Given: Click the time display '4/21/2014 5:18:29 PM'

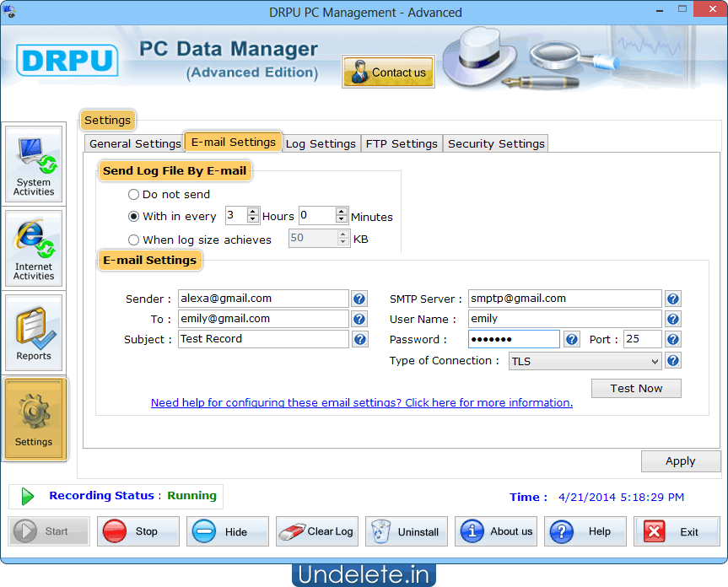Looking at the screenshot, I should coord(621,498).
